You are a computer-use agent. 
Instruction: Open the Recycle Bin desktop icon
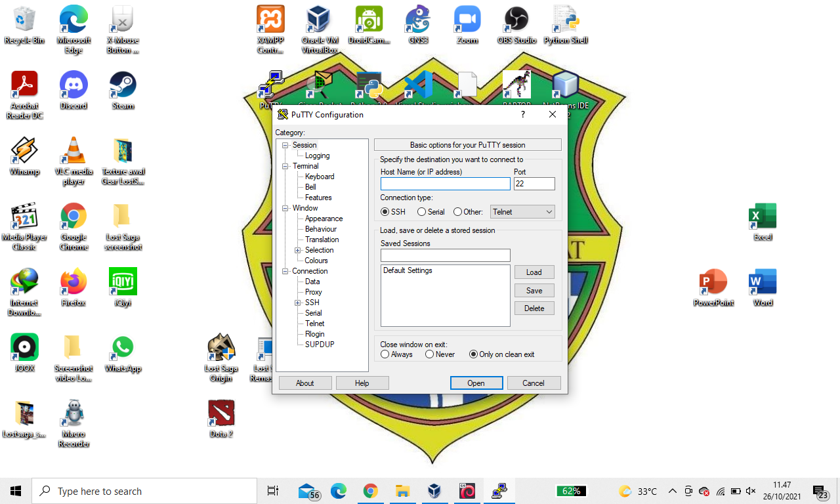tap(24, 25)
